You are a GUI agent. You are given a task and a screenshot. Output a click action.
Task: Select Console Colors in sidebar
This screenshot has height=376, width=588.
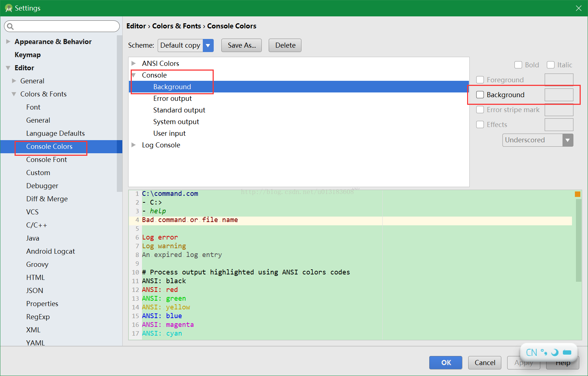(x=49, y=146)
